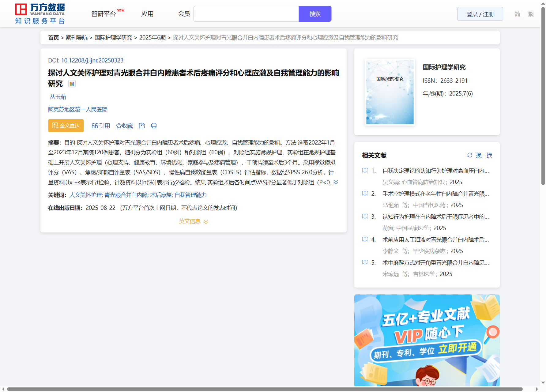Click the 收藏 star icon

click(119, 126)
